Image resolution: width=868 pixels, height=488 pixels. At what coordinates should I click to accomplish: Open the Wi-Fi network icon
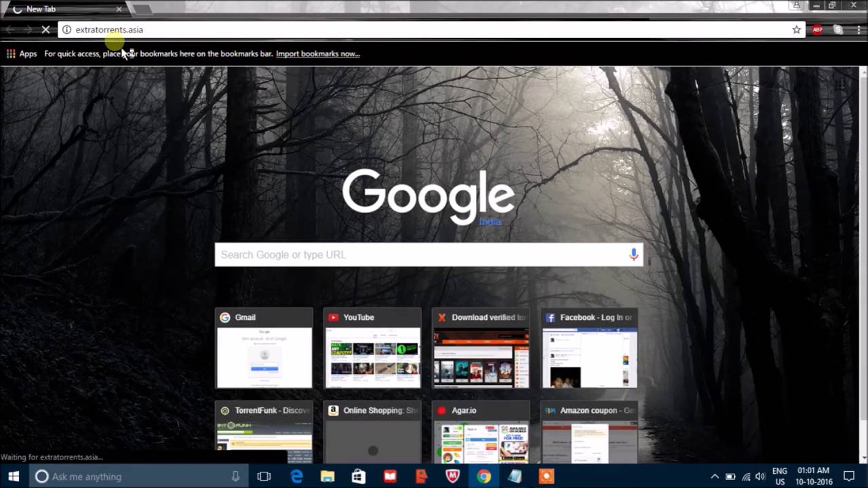tap(746, 476)
